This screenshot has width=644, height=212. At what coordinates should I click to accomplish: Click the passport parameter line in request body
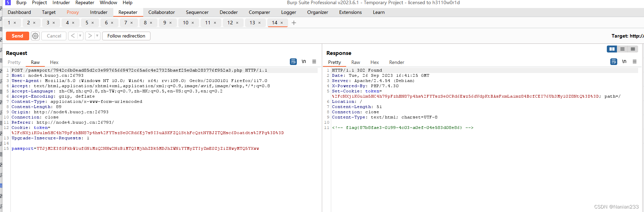pos(135,148)
